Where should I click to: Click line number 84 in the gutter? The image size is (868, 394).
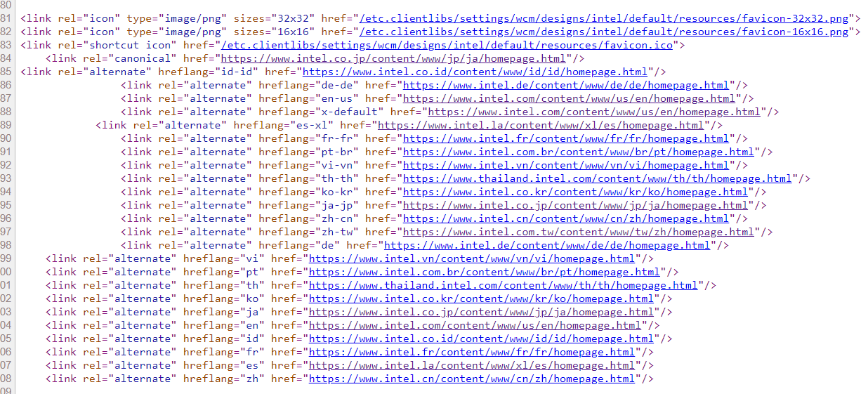(x=6, y=58)
